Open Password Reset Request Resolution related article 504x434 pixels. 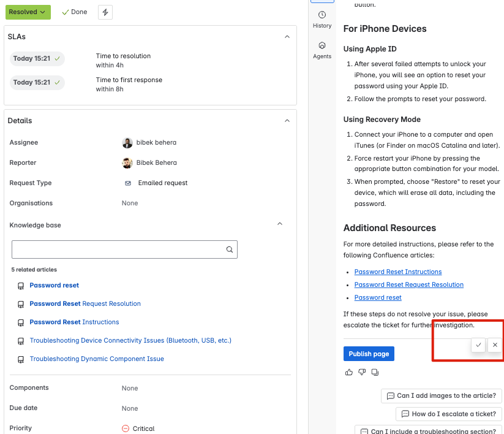tap(85, 303)
